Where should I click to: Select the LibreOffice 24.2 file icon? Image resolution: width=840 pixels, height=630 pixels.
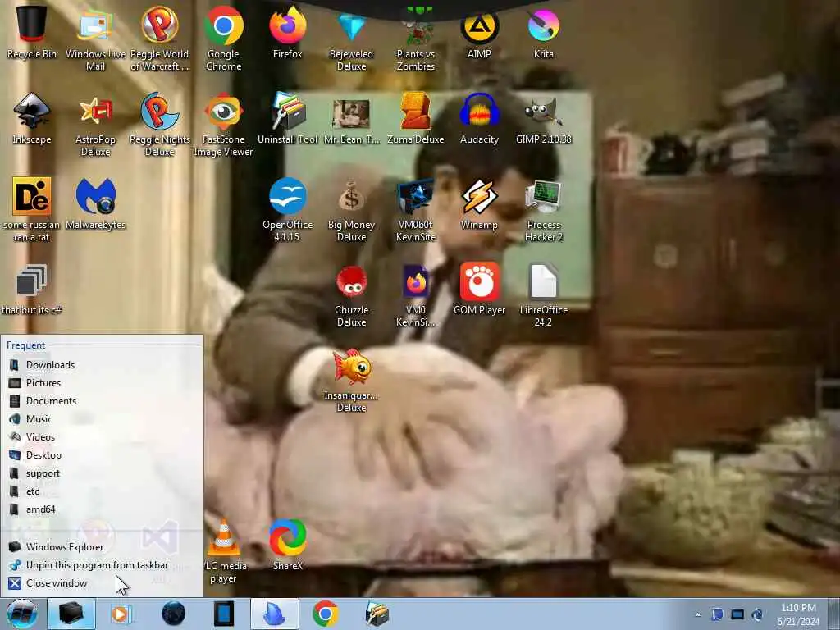(543, 294)
